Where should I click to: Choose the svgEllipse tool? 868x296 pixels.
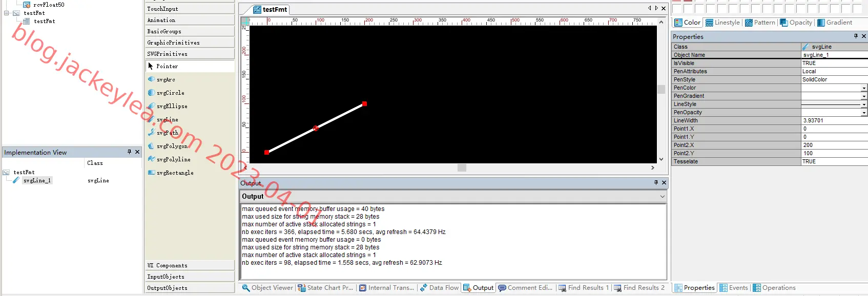coord(172,106)
